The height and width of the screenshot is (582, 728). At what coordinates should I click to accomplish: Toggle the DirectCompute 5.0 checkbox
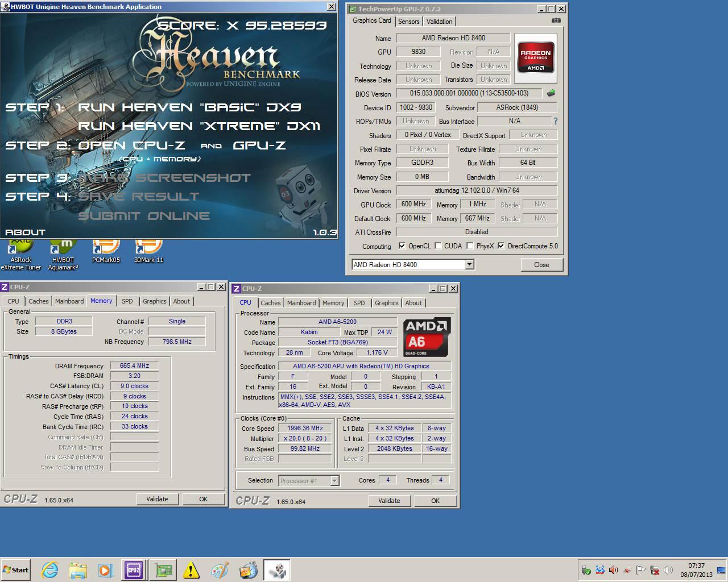501,246
